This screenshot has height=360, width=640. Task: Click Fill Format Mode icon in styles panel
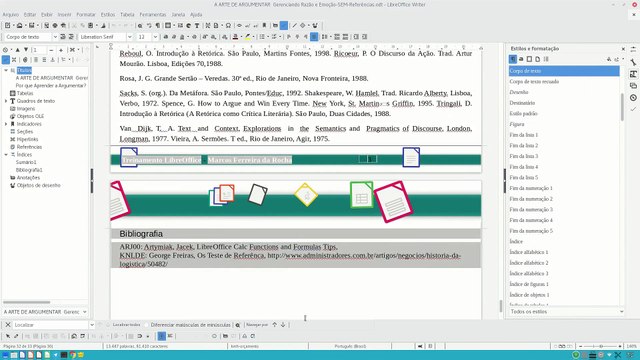pyautogui.click(x=609, y=59)
